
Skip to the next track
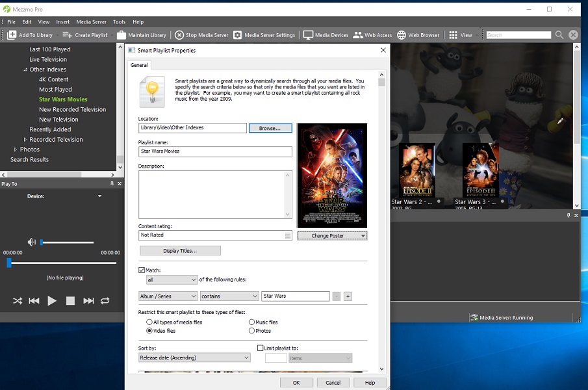pyautogui.click(x=88, y=301)
